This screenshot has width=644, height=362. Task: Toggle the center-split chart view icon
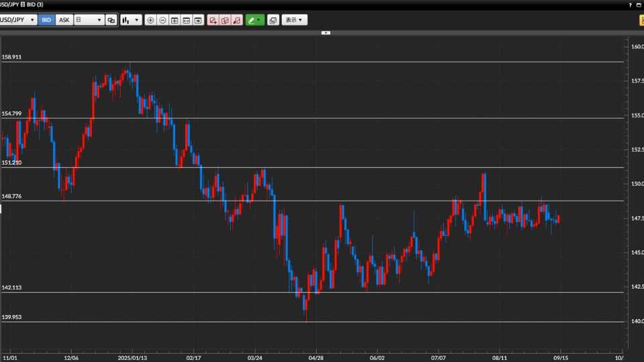(x=174, y=20)
